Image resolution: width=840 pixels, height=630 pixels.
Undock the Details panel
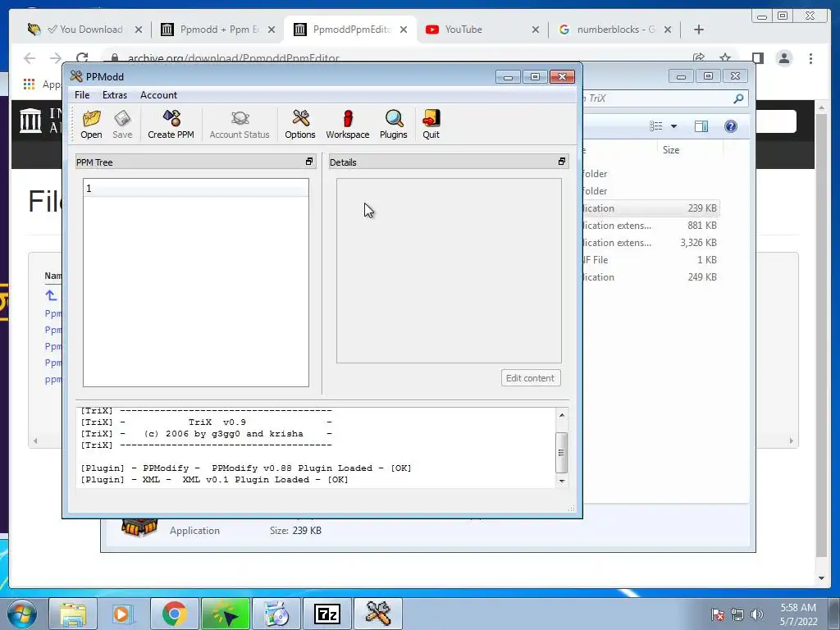tap(561, 162)
